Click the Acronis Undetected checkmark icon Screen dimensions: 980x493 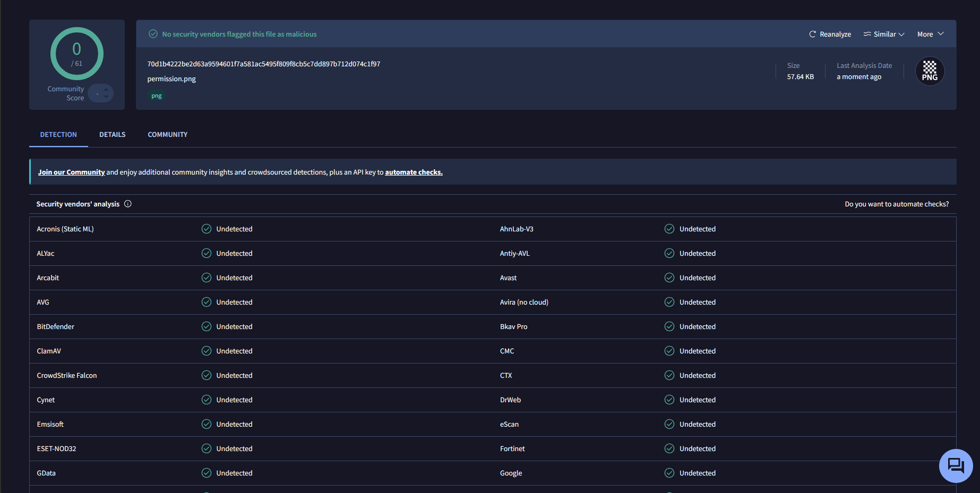click(x=207, y=229)
